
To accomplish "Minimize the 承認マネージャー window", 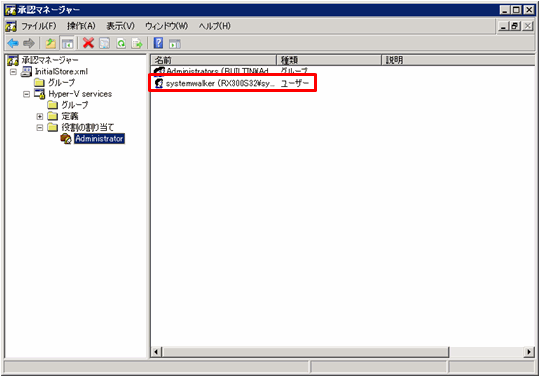I will (505, 10).
